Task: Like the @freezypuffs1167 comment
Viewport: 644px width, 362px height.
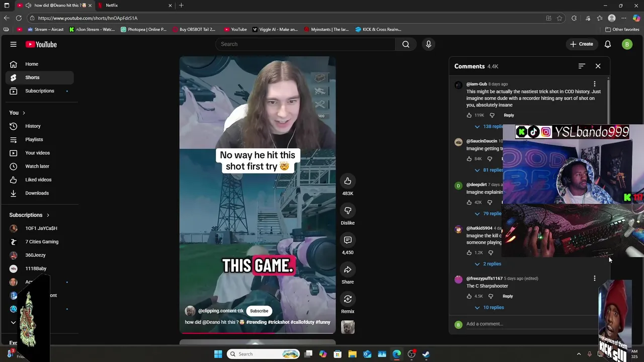Action: click(469, 296)
